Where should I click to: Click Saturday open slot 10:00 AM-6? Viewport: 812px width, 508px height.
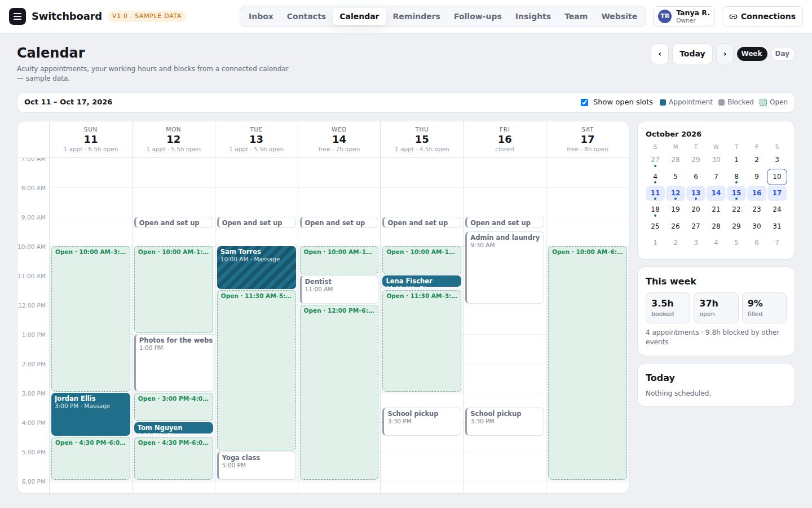click(588, 363)
